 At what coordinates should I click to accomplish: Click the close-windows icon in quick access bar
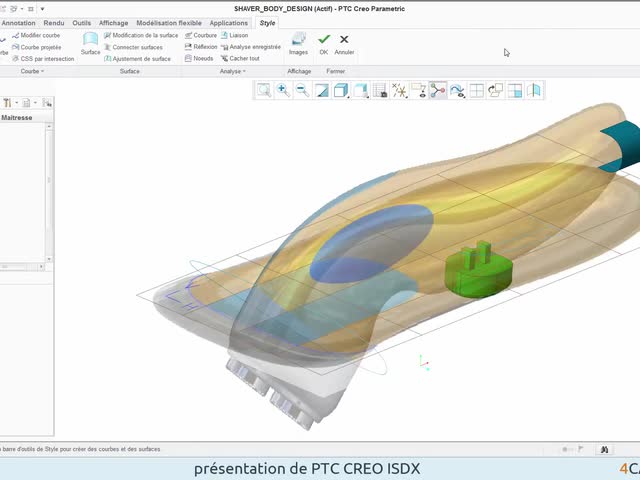pyautogui.click(x=31, y=9)
